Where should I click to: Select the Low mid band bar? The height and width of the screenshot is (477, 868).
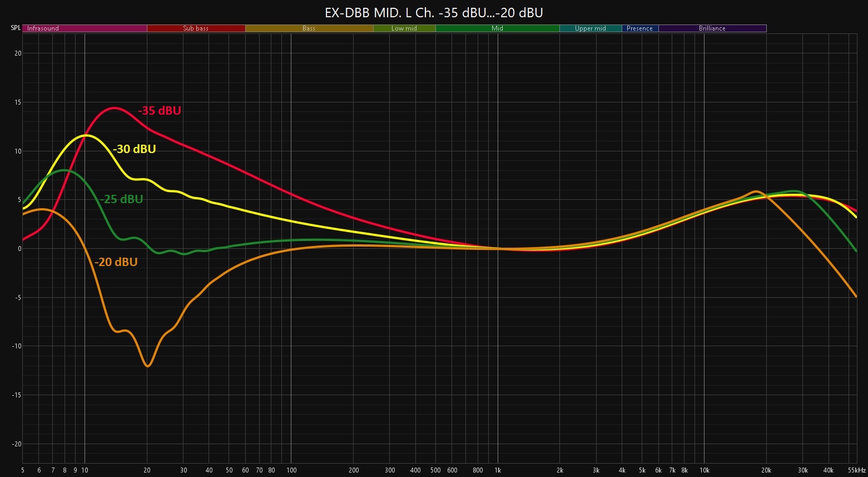click(x=404, y=28)
